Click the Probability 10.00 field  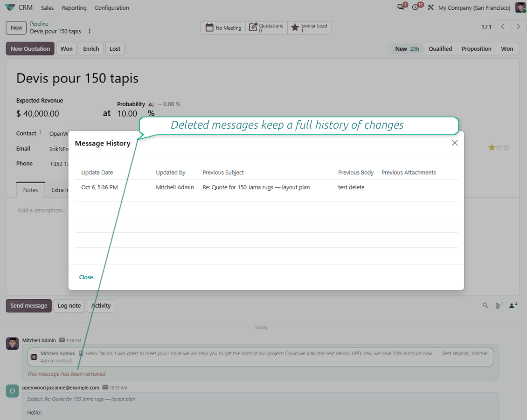coord(127,114)
